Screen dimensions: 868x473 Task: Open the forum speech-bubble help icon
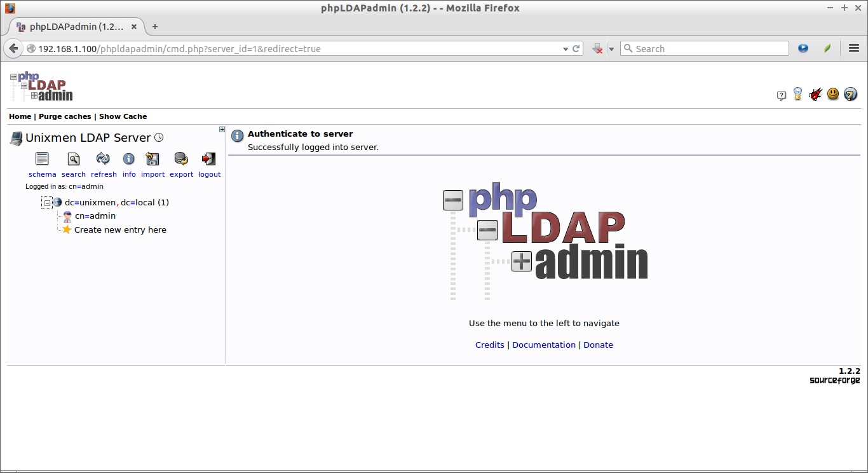pyautogui.click(x=782, y=96)
